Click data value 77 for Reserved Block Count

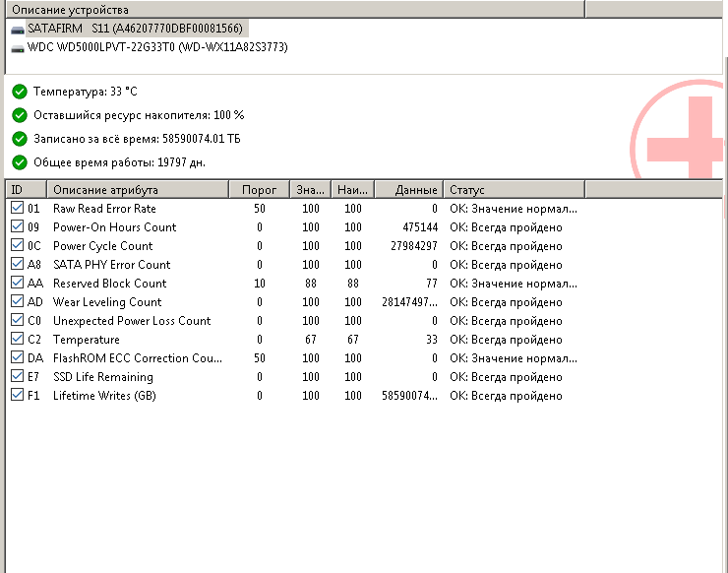coord(432,284)
